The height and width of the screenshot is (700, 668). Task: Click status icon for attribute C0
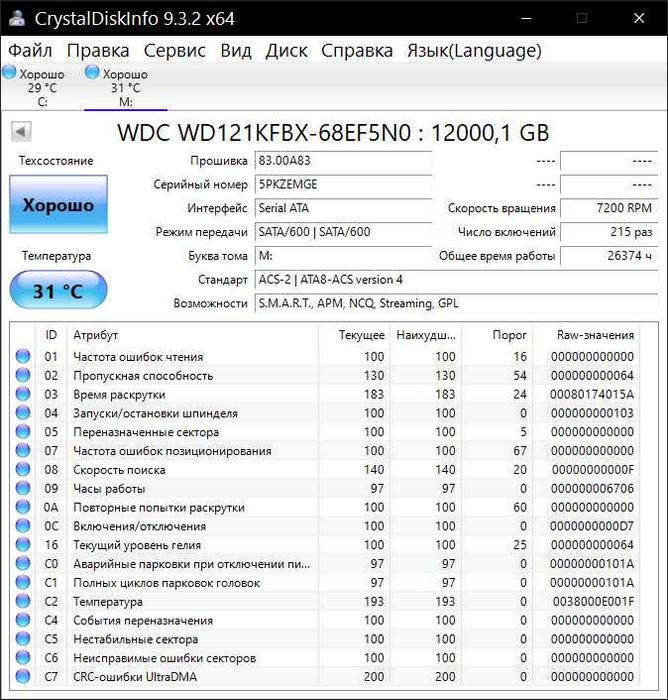click(23, 563)
